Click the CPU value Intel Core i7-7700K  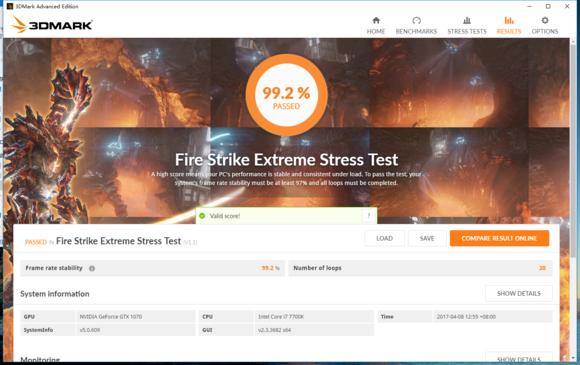[281, 317]
